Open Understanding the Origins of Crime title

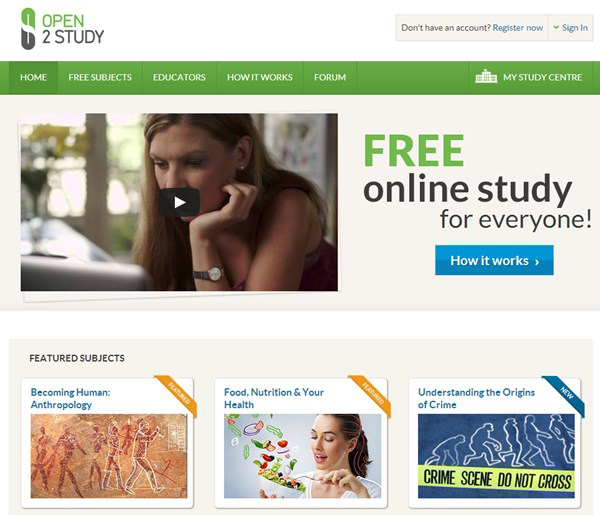click(x=476, y=398)
